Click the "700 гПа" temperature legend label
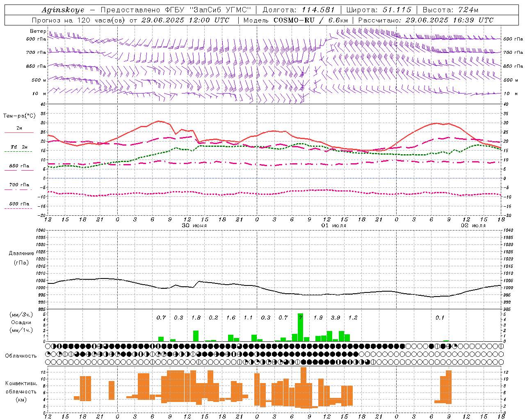This screenshot has width=525, height=420. pyautogui.click(x=19, y=185)
